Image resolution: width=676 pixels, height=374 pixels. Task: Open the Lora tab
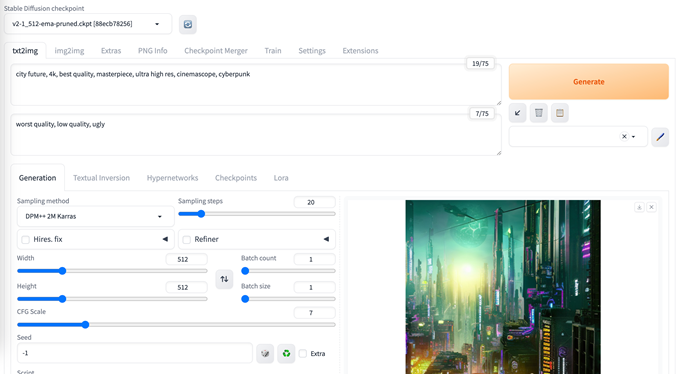(281, 178)
